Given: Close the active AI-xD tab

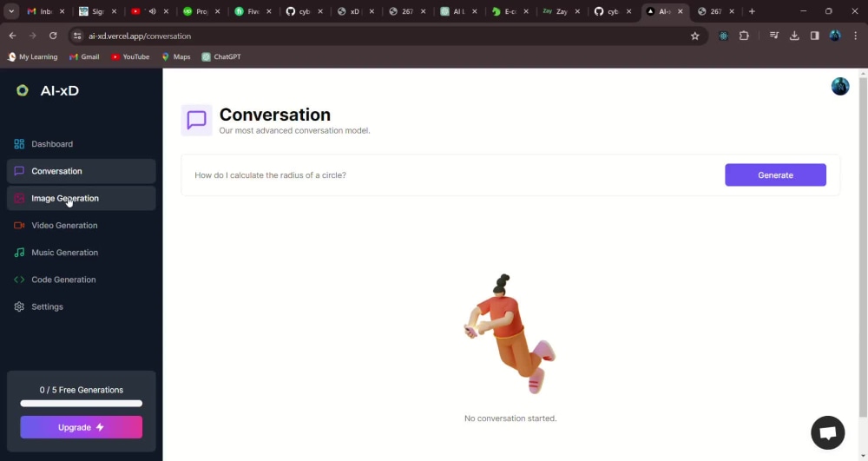Looking at the screenshot, I should click(x=680, y=11).
